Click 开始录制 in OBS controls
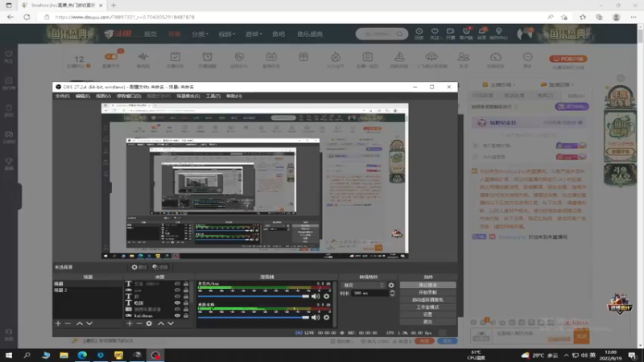 point(427,292)
